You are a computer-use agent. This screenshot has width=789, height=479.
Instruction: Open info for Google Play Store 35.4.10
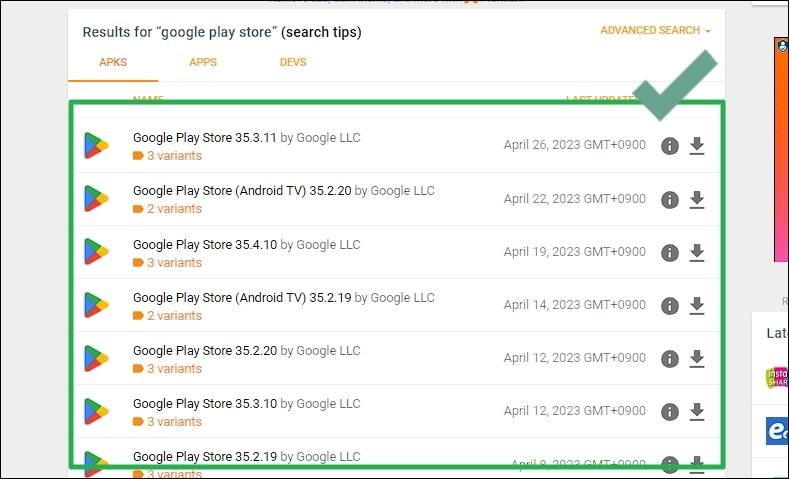(x=669, y=253)
